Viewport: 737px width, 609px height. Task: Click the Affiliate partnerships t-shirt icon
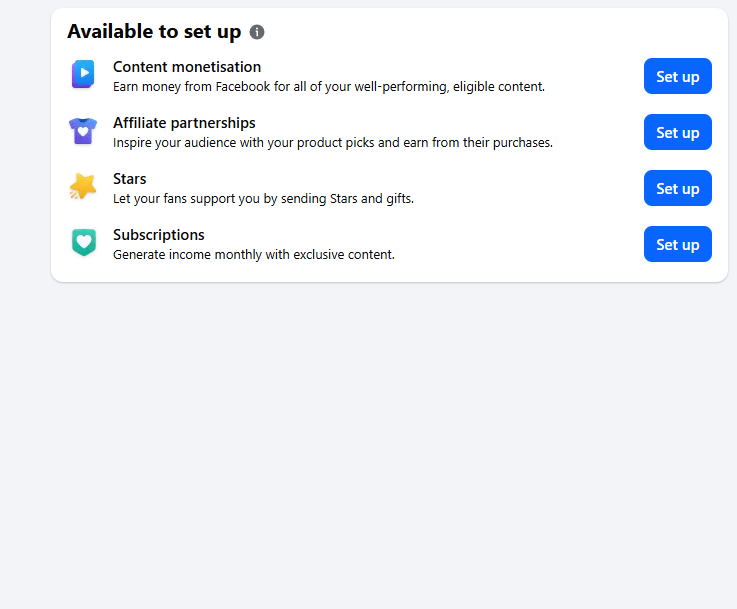[83, 131]
